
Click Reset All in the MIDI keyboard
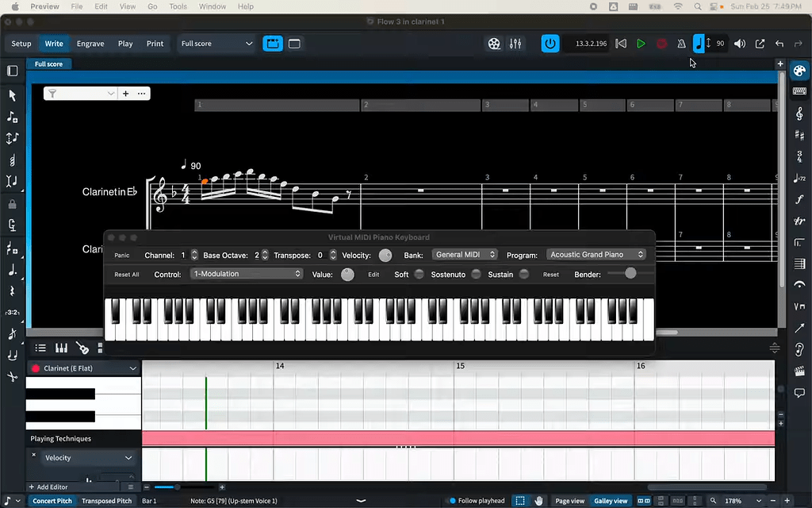coord(127,274)
